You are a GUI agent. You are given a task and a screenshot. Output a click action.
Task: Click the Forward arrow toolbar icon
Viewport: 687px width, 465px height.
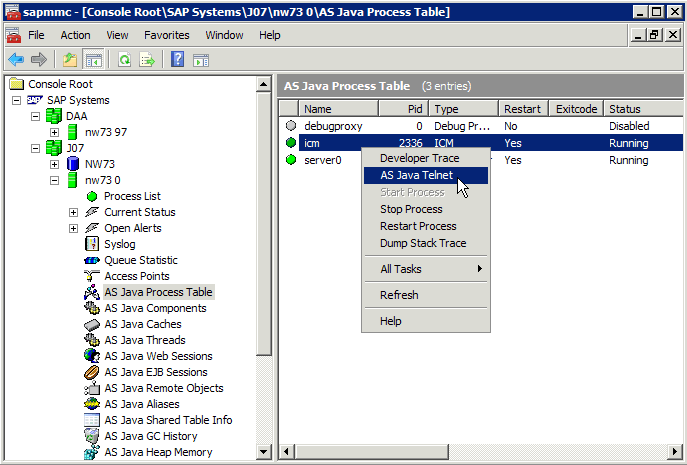click(x=39, y=59)
